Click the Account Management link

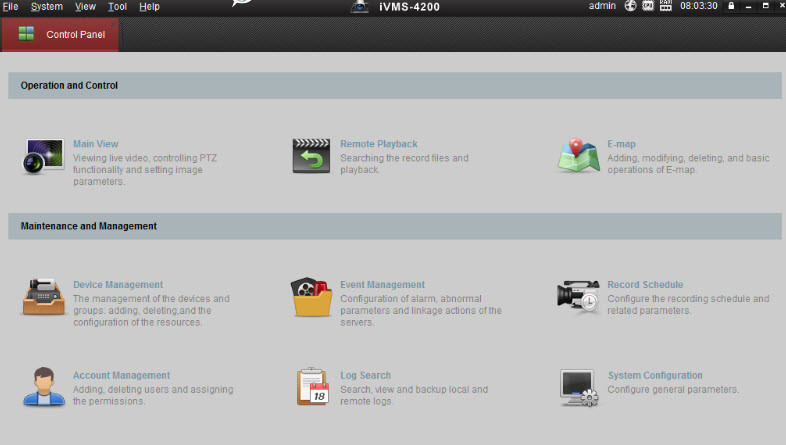pyautogui.click(x=122, y=375)
